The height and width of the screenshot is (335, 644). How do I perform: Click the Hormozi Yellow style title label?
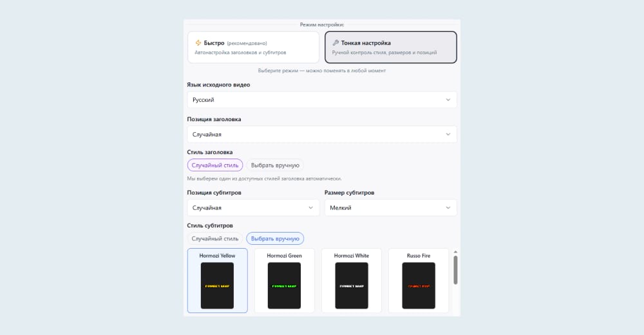coord(217,256)
